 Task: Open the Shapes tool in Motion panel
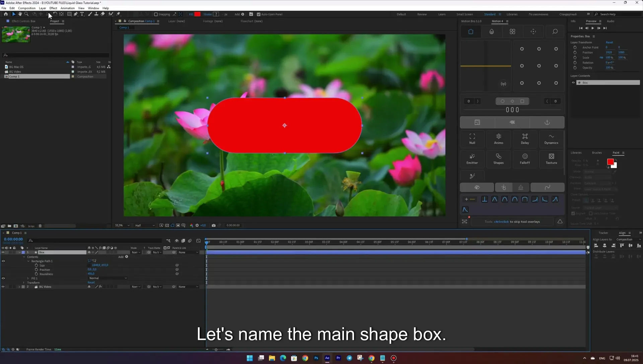[498, 159]
